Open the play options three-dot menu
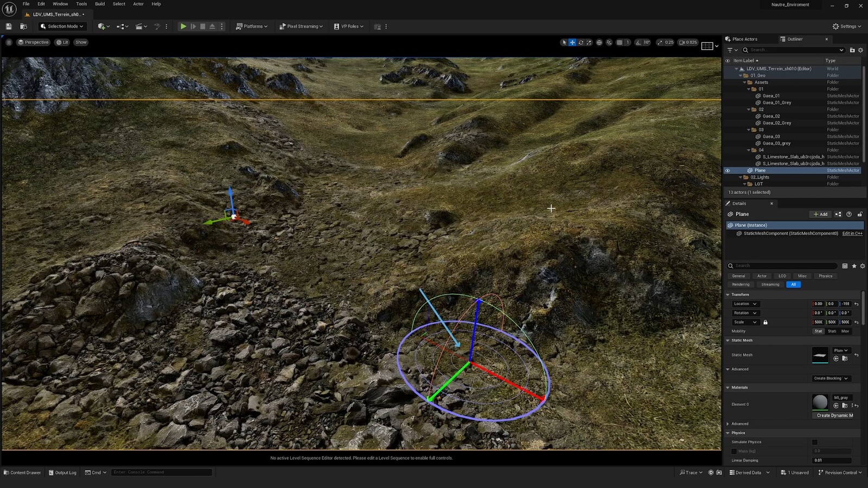The image size is (868, 488). point(221,26)
